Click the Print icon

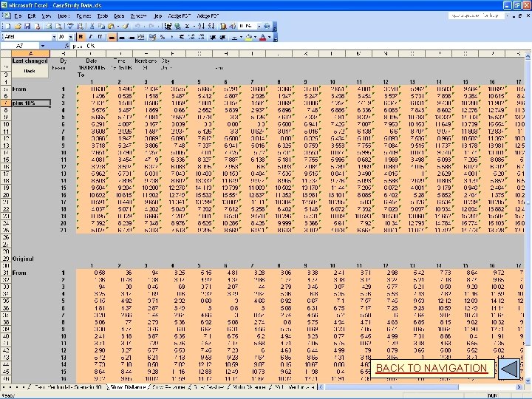point(49,26)
